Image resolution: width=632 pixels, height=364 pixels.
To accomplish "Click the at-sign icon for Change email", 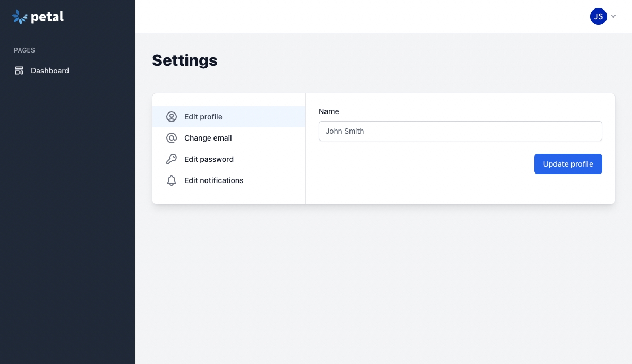I will [x=171, y=138].
